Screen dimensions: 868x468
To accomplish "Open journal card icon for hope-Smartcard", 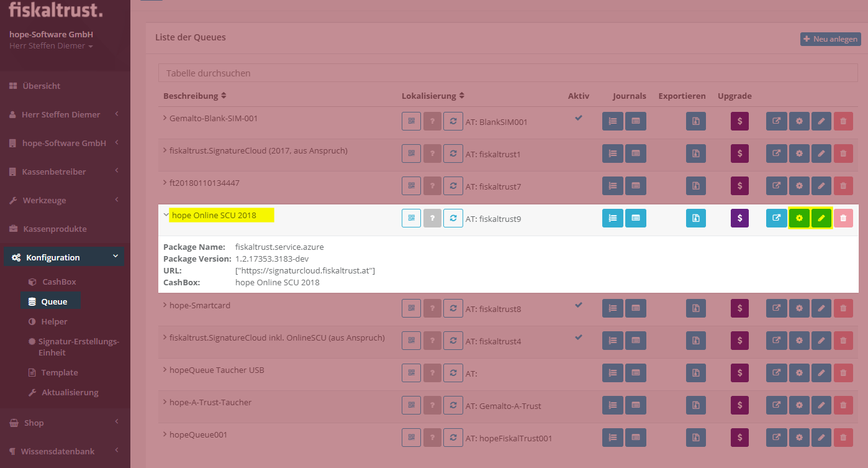I will (x=636, y=308).
